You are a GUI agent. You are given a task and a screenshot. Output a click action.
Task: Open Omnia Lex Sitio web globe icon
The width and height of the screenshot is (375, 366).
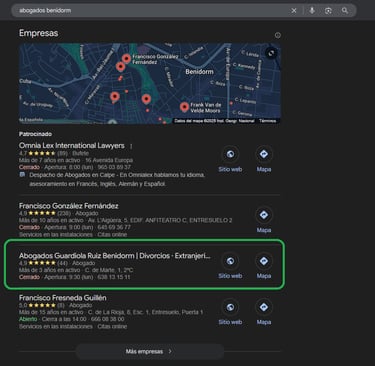[230, 154]
